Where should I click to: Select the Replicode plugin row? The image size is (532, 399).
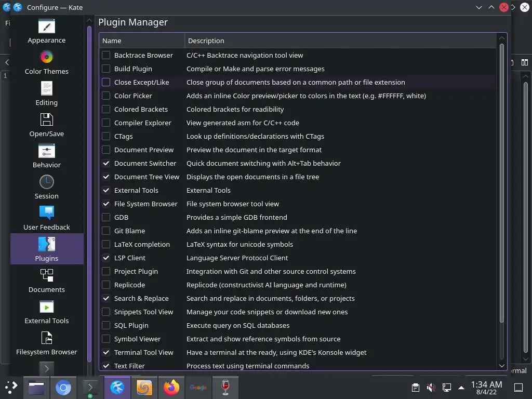point(298,285)
